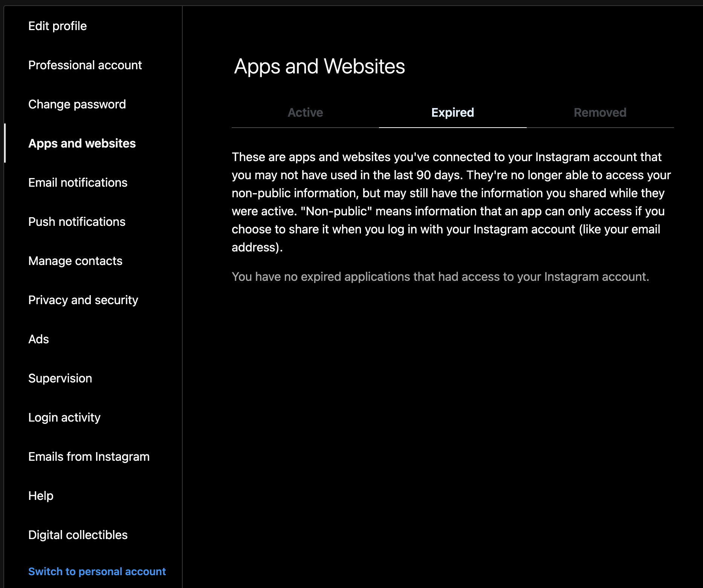View Login activity
This screenshot has height=588, width=703.
64,417
